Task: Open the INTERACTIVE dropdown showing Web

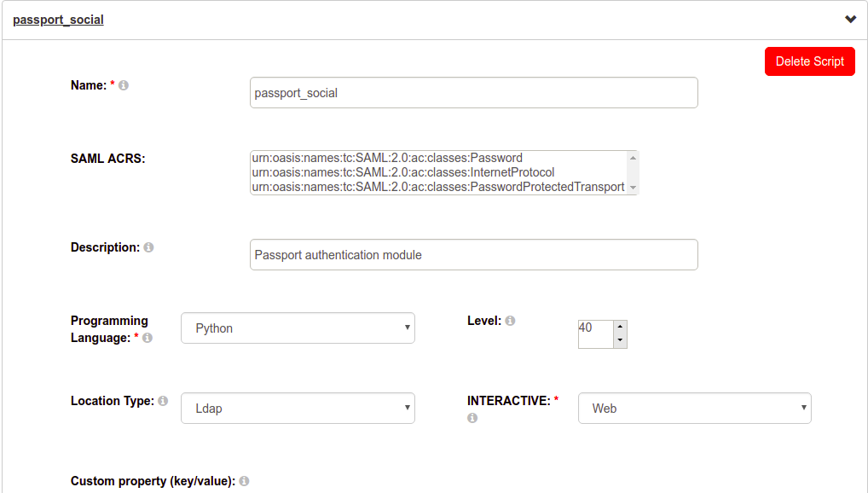Action: click(694, 408)
